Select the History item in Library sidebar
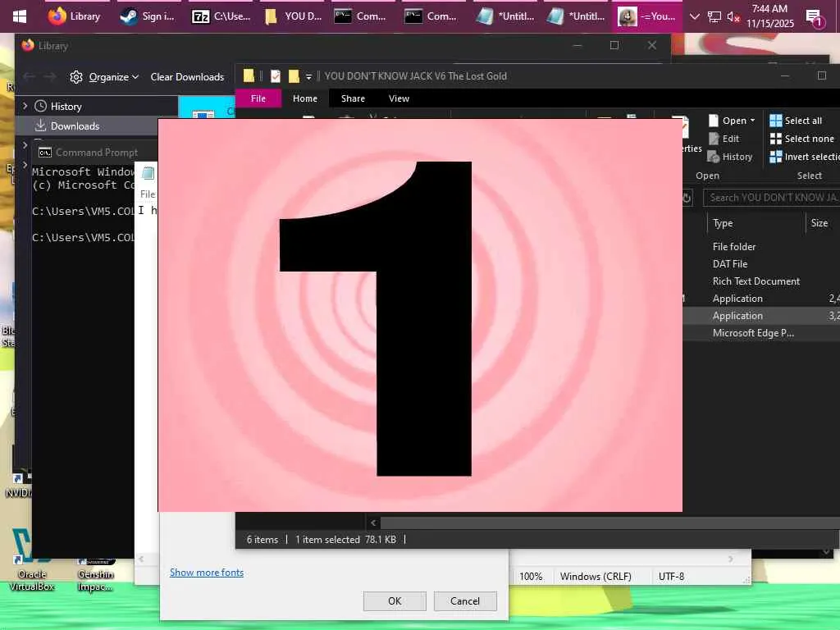The width and height of the screenshot is (840, 630). [66, 106]
